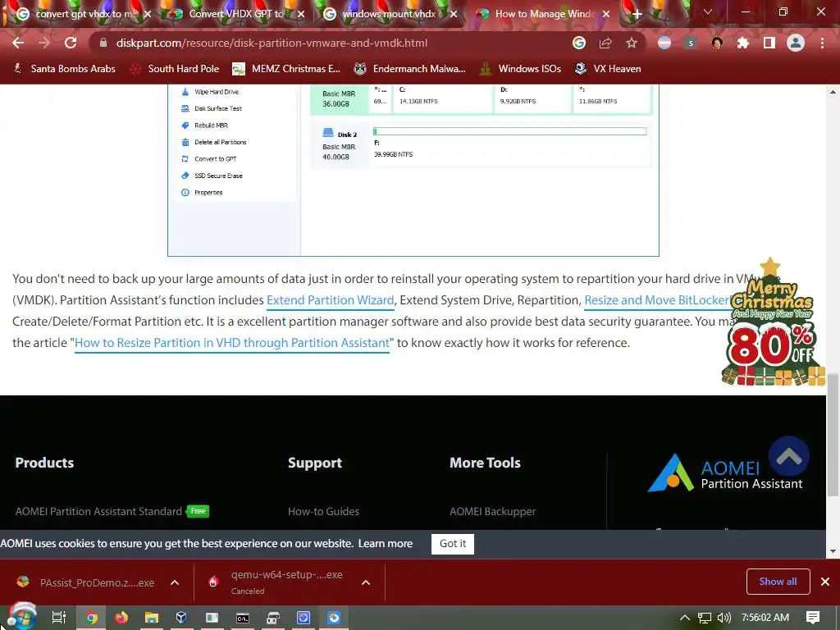Click the clock showing 7:56:02 AM
This screenshot has width=840, height=630.
click(x=765, y=618)
